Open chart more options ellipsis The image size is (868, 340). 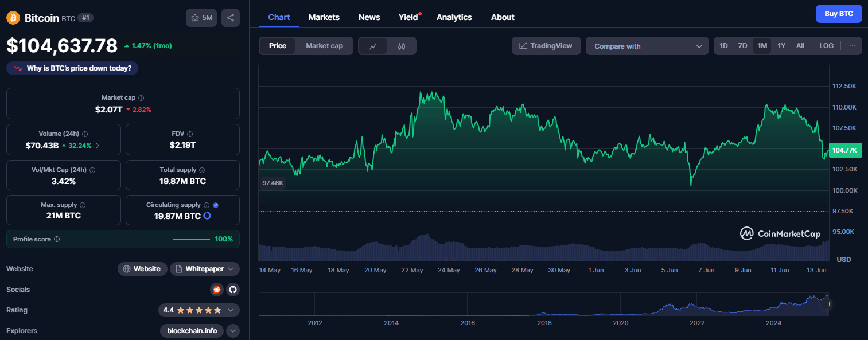pos(853,46)
